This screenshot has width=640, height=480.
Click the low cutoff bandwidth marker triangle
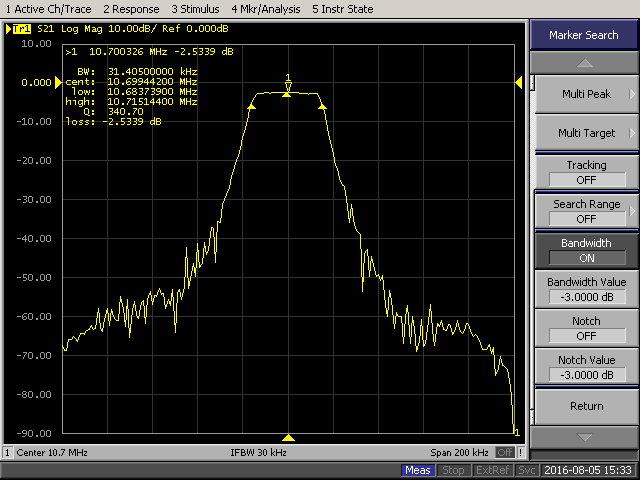coord(251,107)
